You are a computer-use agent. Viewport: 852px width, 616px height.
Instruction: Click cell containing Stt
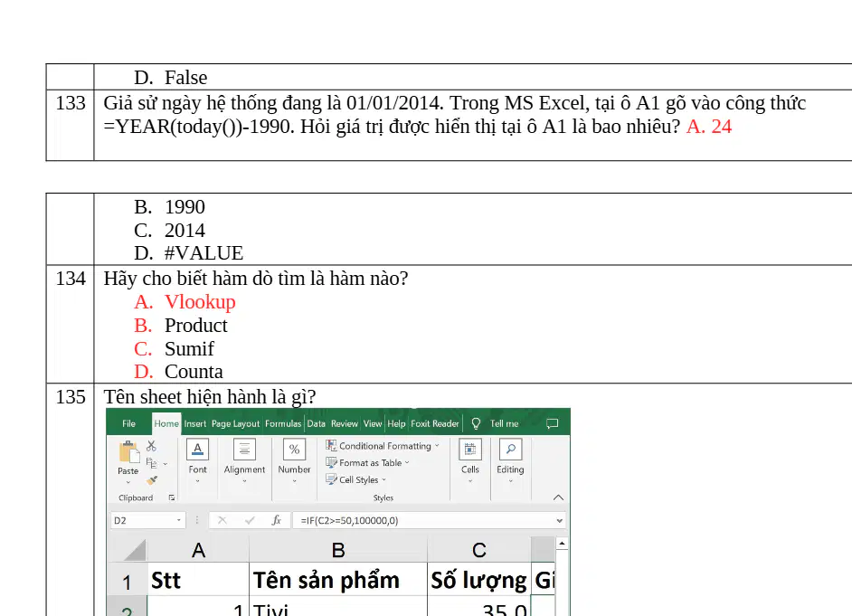[198, 580]
